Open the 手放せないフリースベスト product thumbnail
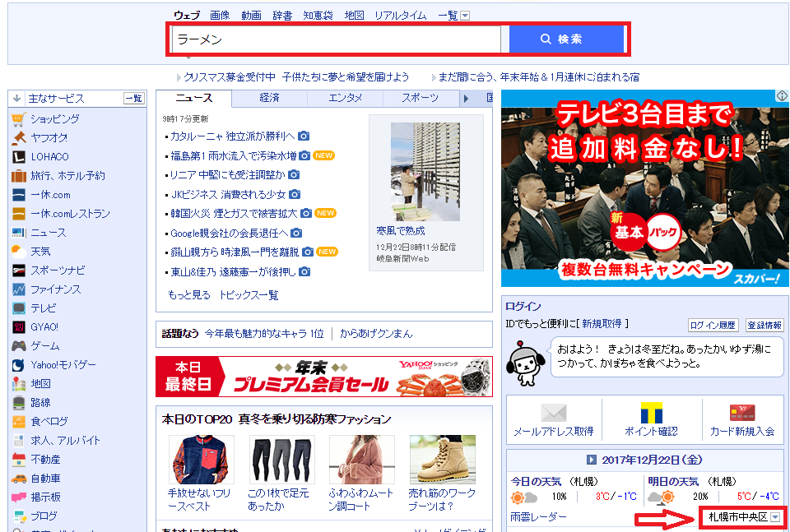 201,460
